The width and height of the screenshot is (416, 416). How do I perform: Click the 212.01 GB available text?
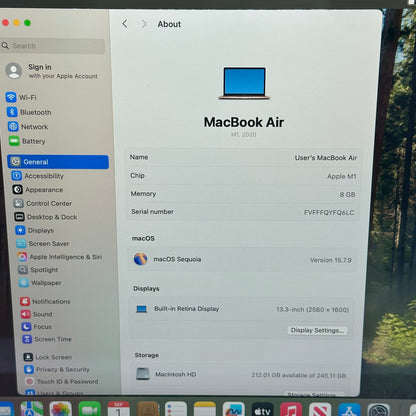298,375
